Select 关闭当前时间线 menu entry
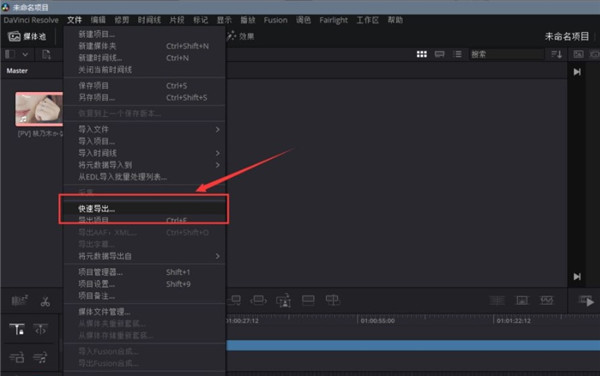The width and height of the screenshot is (600, 376). click(145, 70)
